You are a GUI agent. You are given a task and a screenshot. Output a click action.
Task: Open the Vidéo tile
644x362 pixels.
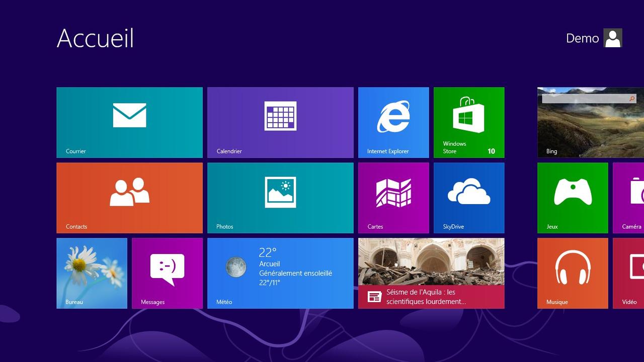tap(629, 273)
